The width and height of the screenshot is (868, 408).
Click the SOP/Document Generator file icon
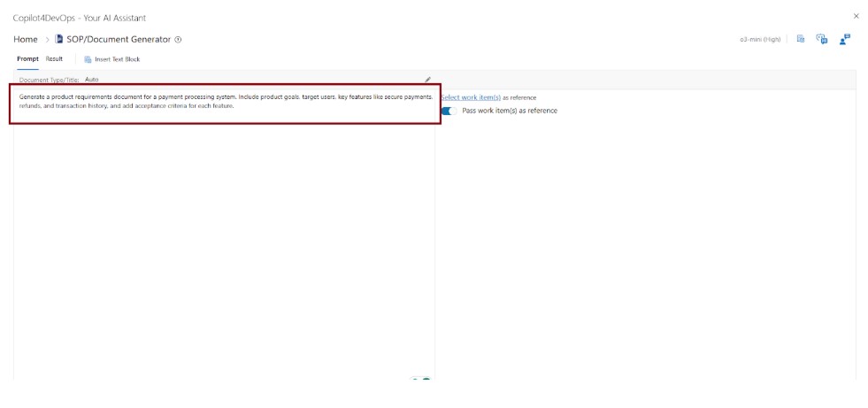[58, 39]
